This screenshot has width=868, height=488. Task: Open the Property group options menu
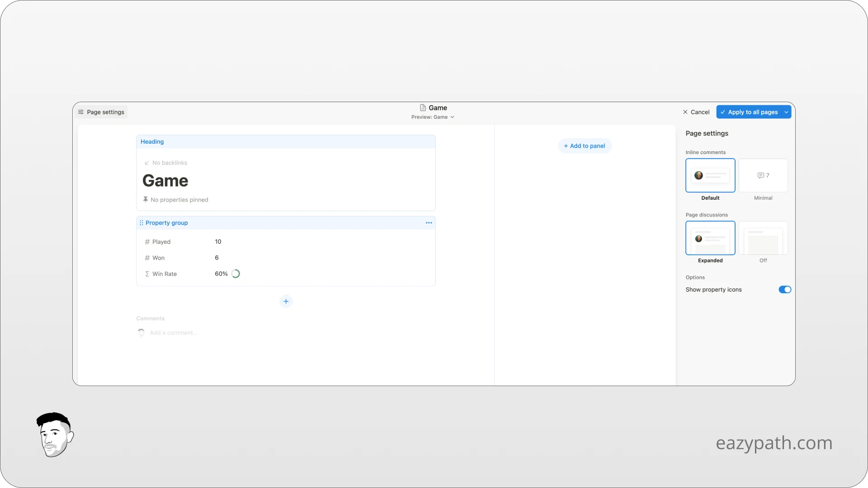(x=429, y=222)
